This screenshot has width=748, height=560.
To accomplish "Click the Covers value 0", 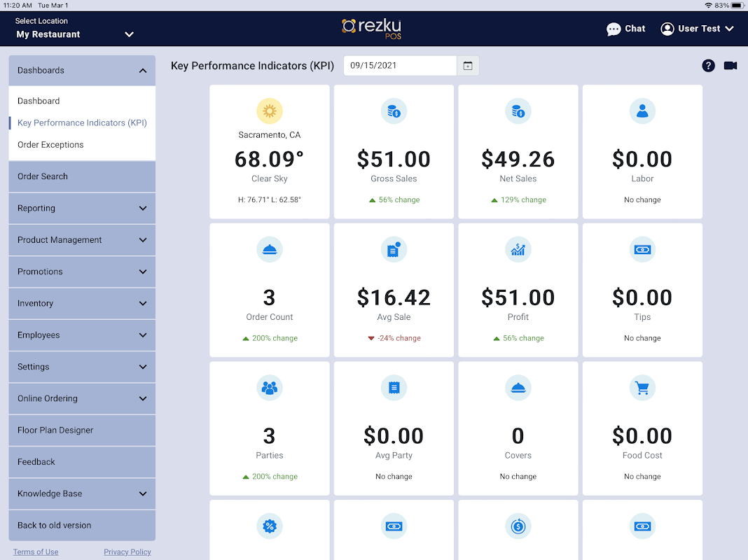I will coord(518,436).
